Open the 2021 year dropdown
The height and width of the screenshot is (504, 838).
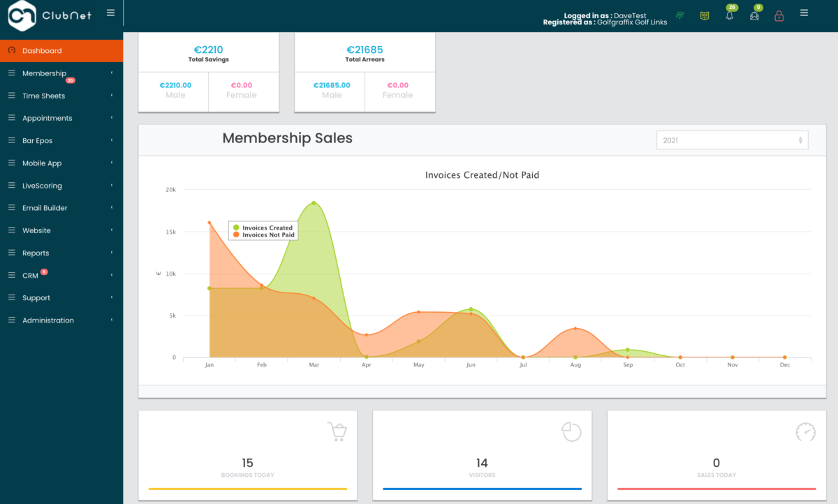732,140
